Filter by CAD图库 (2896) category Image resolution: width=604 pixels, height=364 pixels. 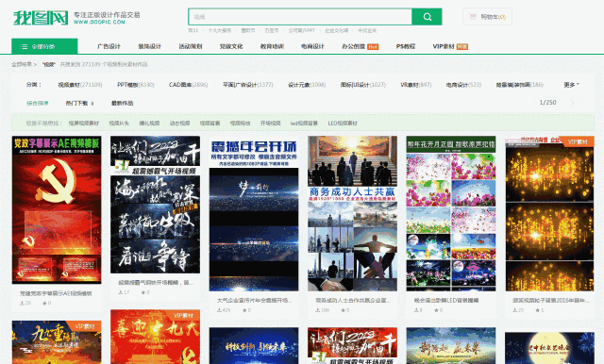pyautogui.click(x=189, y=85)
